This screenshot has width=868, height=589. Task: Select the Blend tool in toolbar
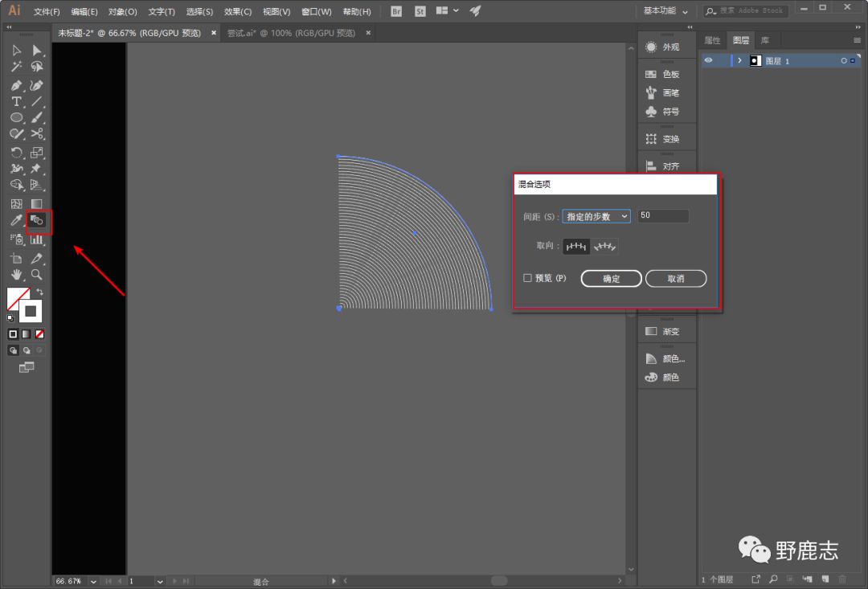click(37, 220)
